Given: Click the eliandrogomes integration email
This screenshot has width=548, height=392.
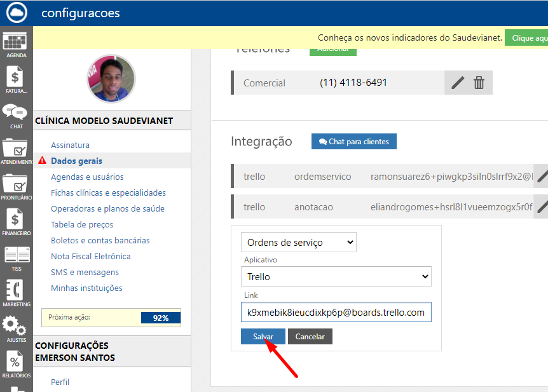Looking at the screenshot, I should pos(451,207).
